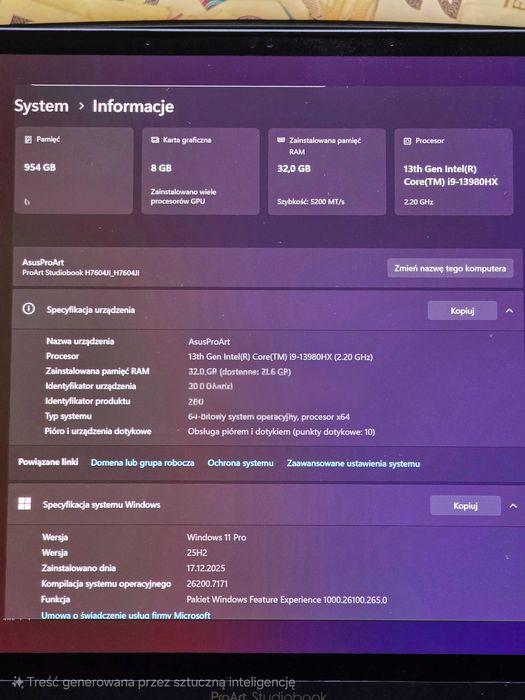Select the 25H2 version value
This screenshot has width=525, height=700.
click(x=197, y=553)
